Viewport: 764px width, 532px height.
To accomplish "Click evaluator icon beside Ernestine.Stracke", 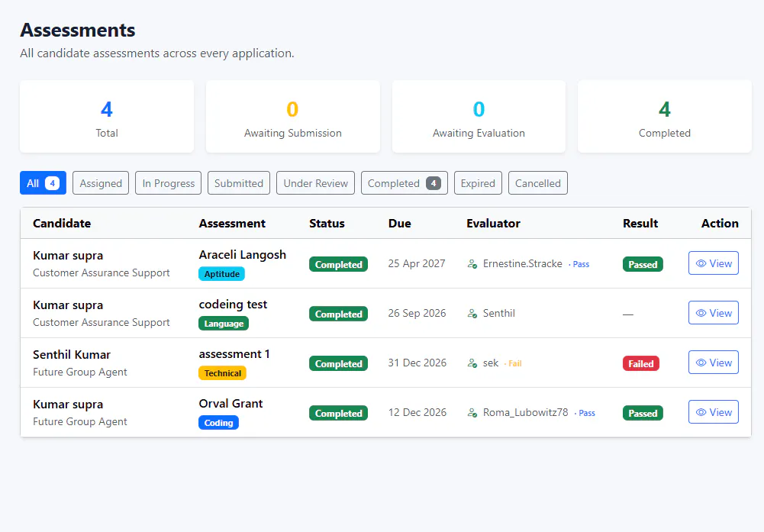I will coord(472,264).
